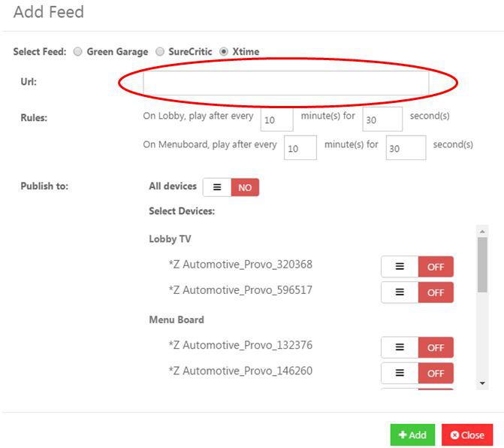Image resolution: width=504 pixels, height=448 pixels.
Task: Click the device list scroll down arrow
Action: 482,383
